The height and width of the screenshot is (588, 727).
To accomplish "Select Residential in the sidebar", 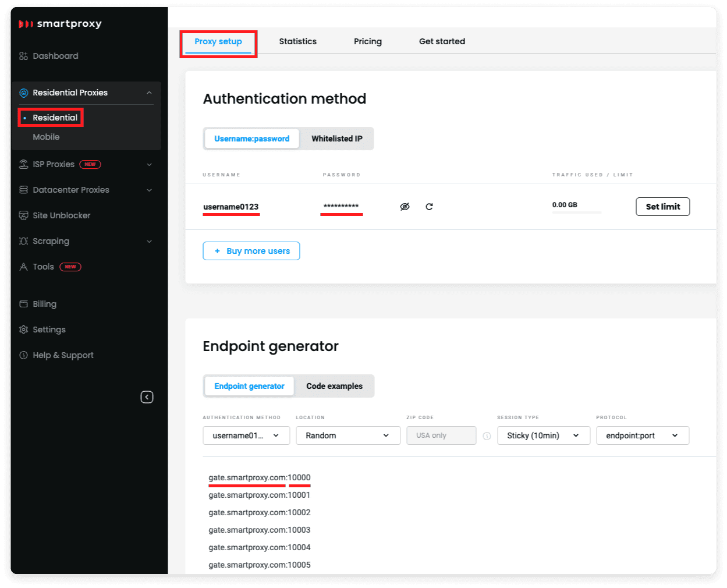I will coord(55,118).
